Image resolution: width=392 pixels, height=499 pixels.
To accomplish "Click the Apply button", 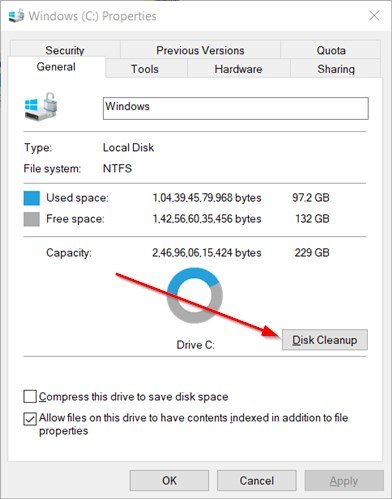I will pos(344,481).
